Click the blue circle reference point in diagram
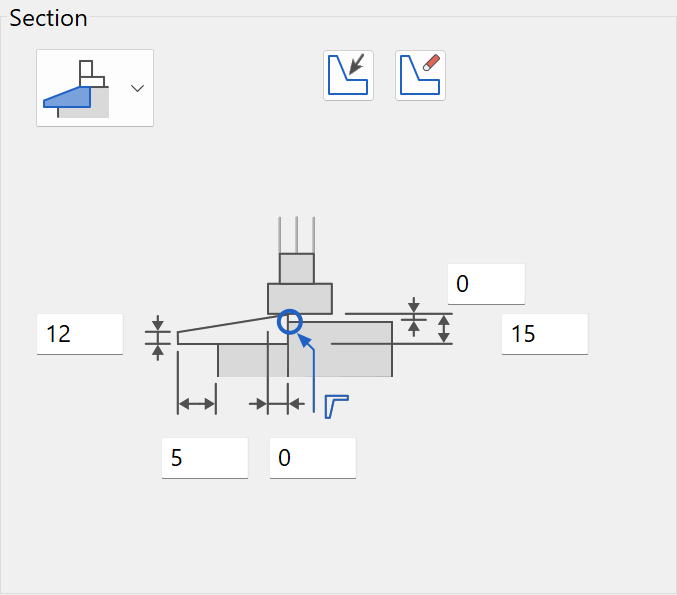Image resolution: width=677 pixels, height=595 pixels. [289, 322]
